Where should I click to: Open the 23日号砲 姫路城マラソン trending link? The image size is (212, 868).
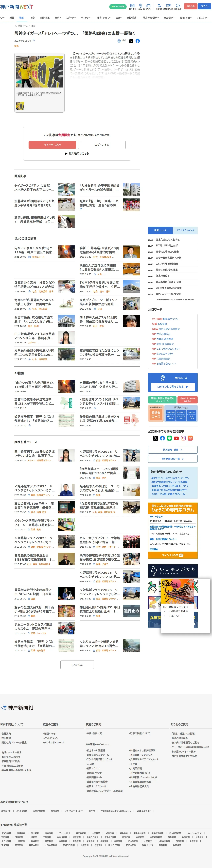pyautogui.click(x=165, y=319)
